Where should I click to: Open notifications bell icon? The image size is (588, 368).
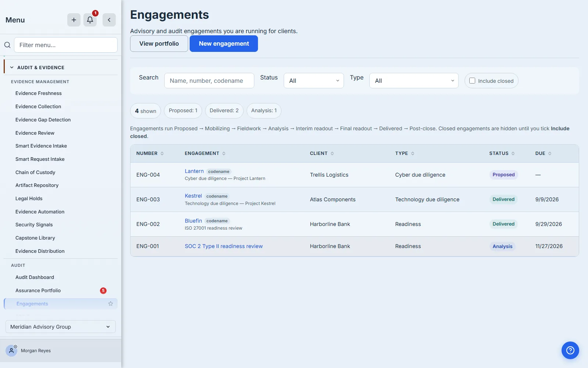click(x=90, y=20)
